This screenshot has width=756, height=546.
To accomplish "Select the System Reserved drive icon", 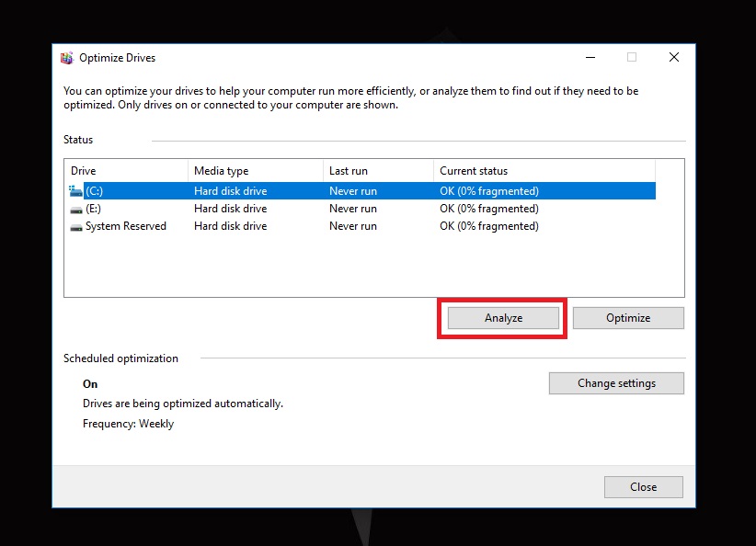I will (x=76, y=227).
